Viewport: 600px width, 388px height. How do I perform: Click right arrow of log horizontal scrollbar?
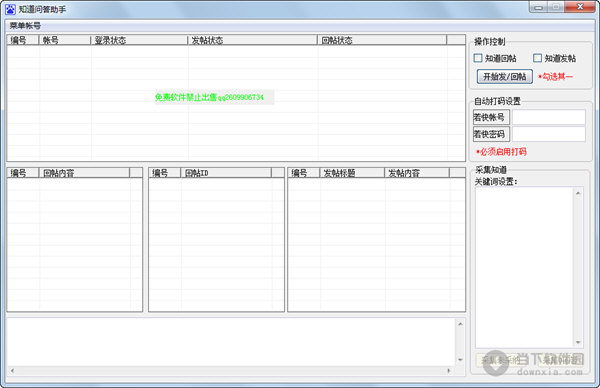click(x=449, y=370)
